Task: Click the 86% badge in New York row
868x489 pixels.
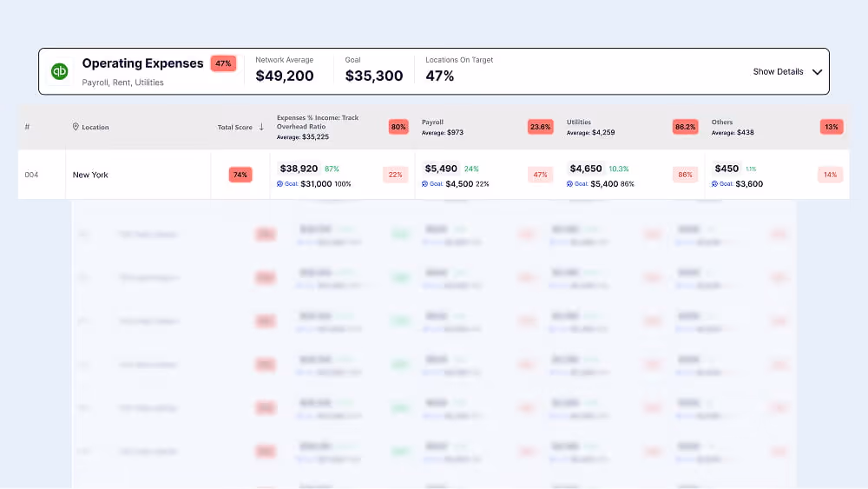Action: 686,175
